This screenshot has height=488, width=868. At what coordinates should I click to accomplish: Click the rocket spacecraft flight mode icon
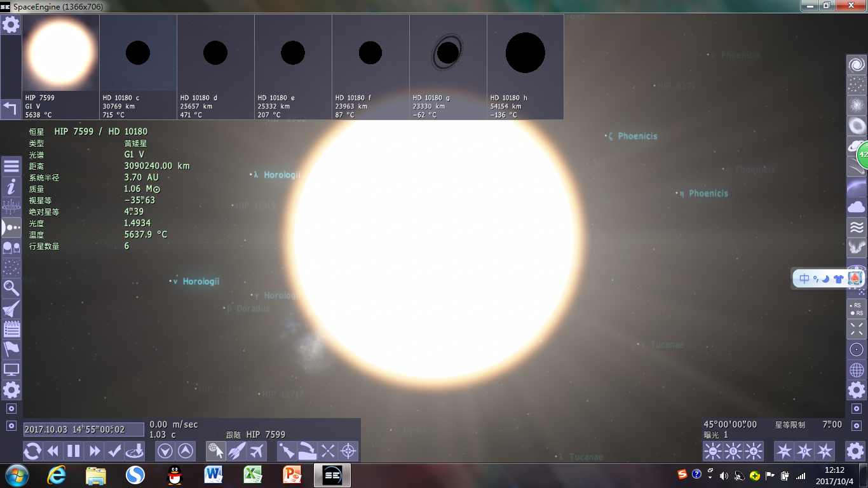click(x=236, y=451)
